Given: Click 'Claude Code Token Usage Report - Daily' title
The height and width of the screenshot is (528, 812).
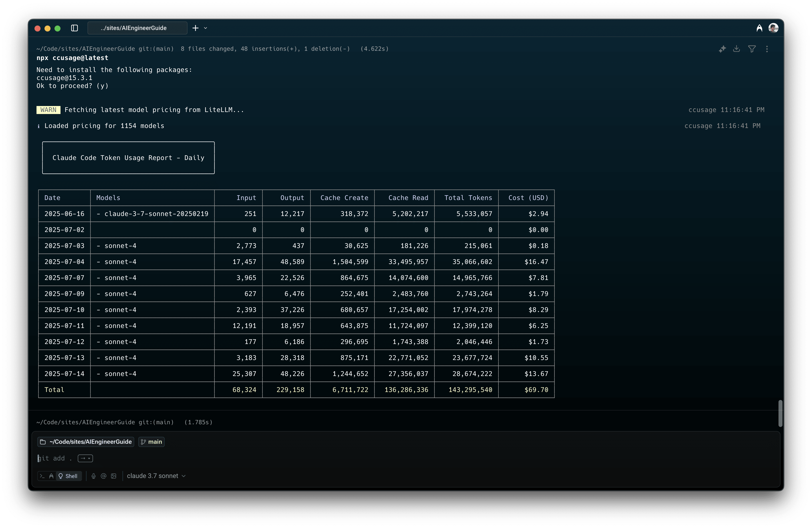Looking at the screenshot, I should coord(128,158).
